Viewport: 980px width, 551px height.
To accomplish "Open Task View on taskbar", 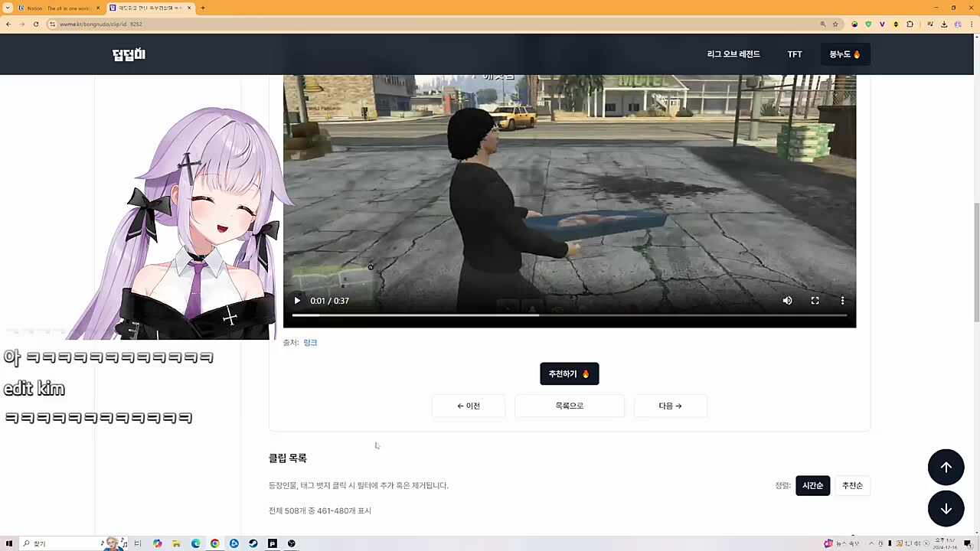I will (x=138, y=543).
